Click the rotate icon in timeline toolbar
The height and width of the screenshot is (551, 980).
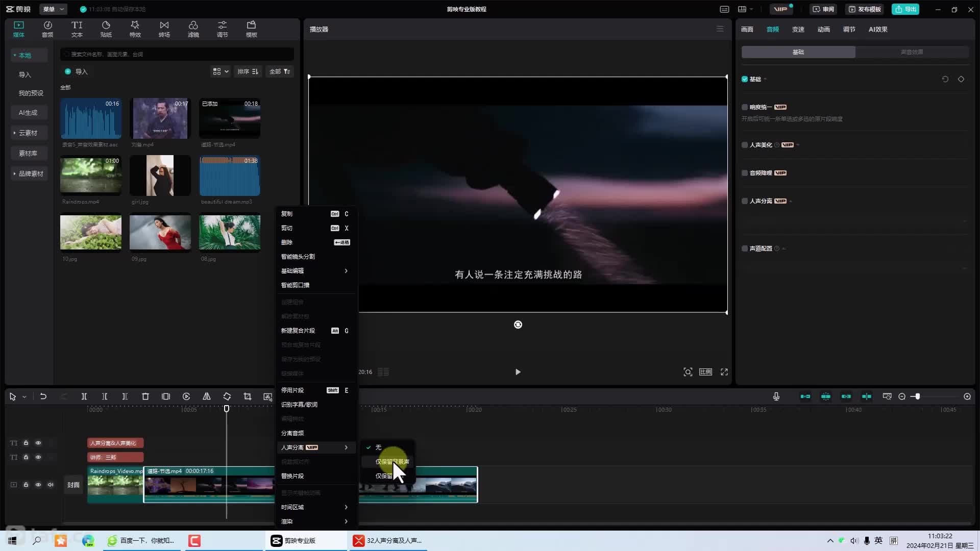227,396
